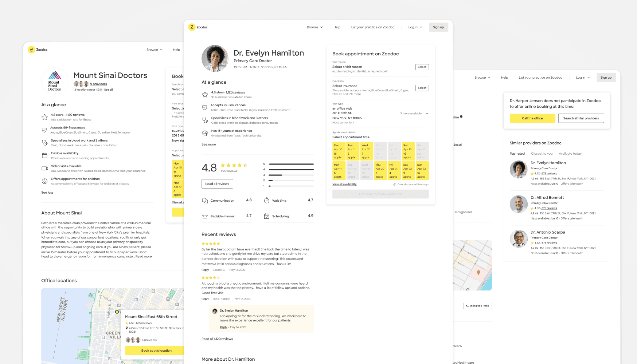Select the Sun Apr 23 appointment slot
637x364 pixels.
pos(422,171)
